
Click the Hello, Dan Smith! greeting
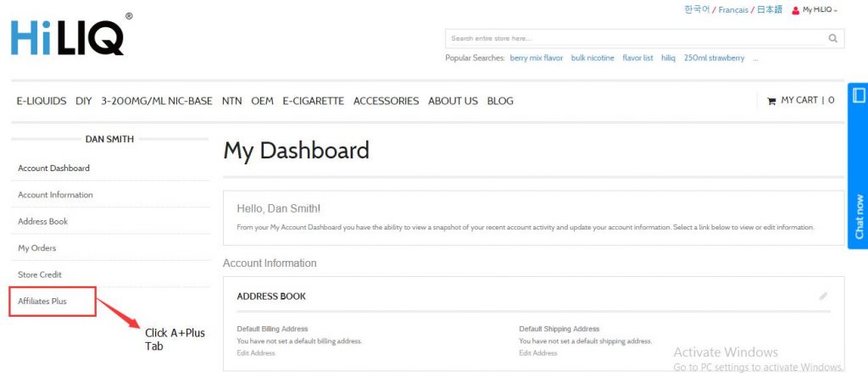click(278, 209)
